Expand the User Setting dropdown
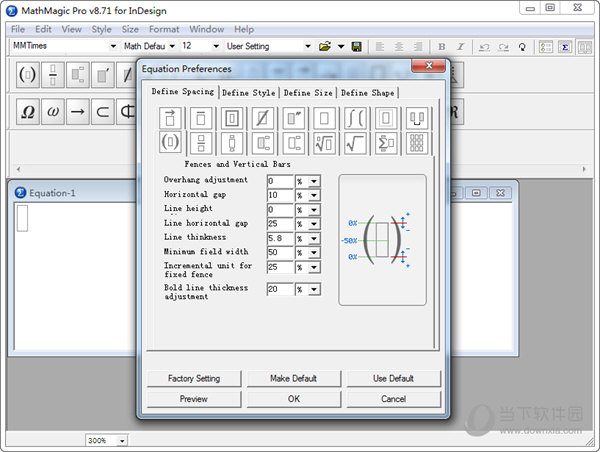This screenshot has width=600, height=452. [x=308, y=46]
